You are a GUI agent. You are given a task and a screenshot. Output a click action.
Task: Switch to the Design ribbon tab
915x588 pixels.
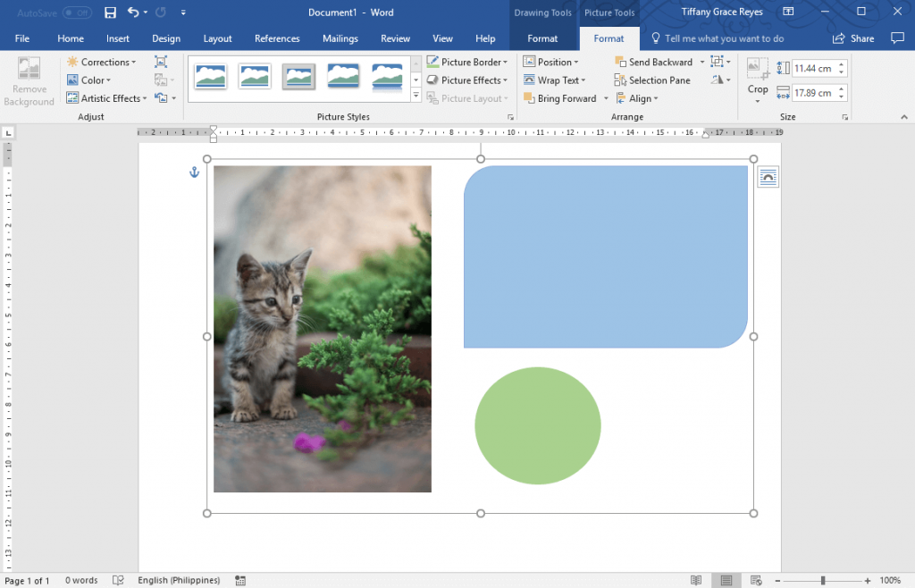166,38
